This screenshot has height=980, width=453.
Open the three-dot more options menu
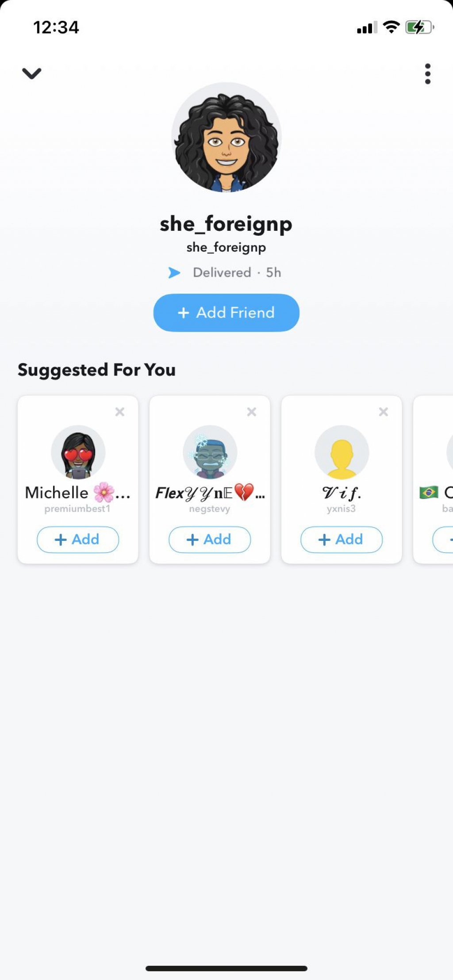point(427,74)
